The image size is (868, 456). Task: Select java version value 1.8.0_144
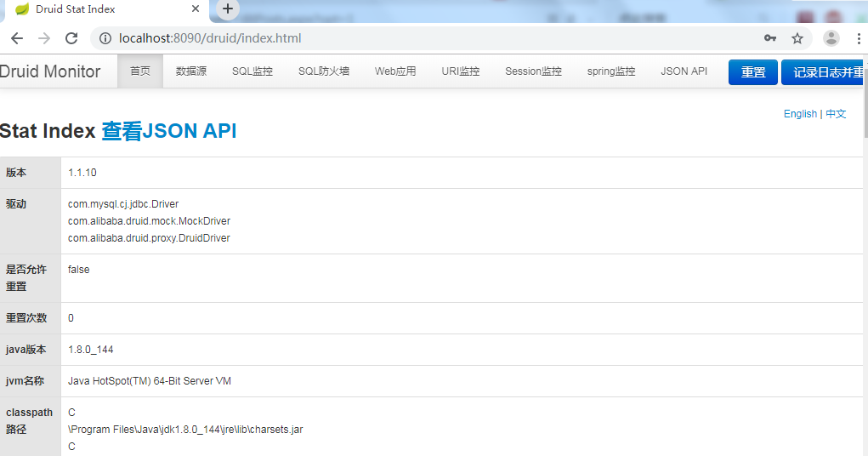[x=90, y=350]
